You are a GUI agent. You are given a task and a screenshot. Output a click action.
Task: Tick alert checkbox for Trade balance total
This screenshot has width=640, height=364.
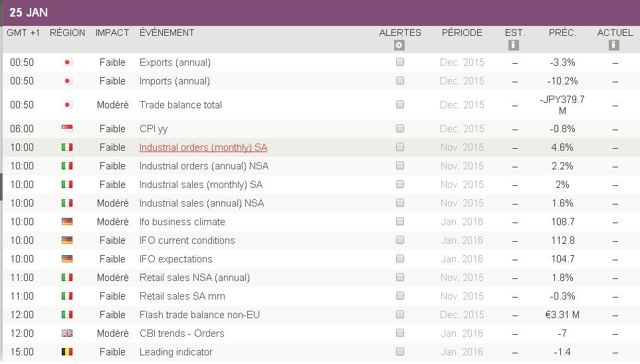tap(400, 104)
